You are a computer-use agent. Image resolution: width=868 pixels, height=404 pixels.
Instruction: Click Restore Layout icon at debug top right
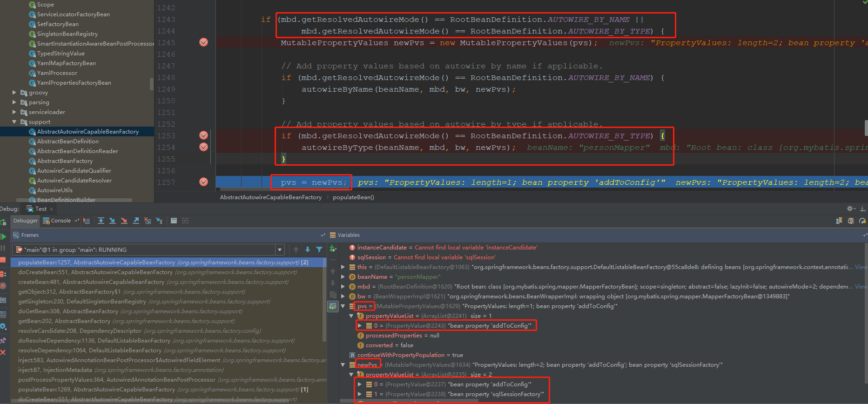(839, 221)
